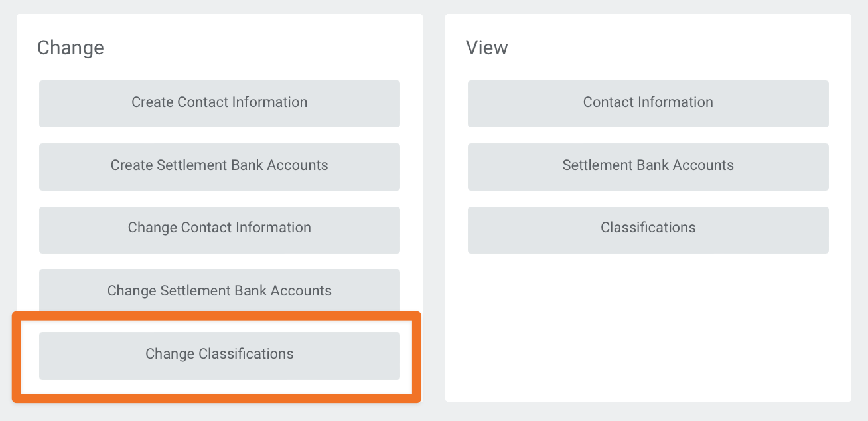Image resolution: width=868 pixels, height=421 pixels.
Task: Select the highlighted Change Classifications option
Action: point(220,354)
